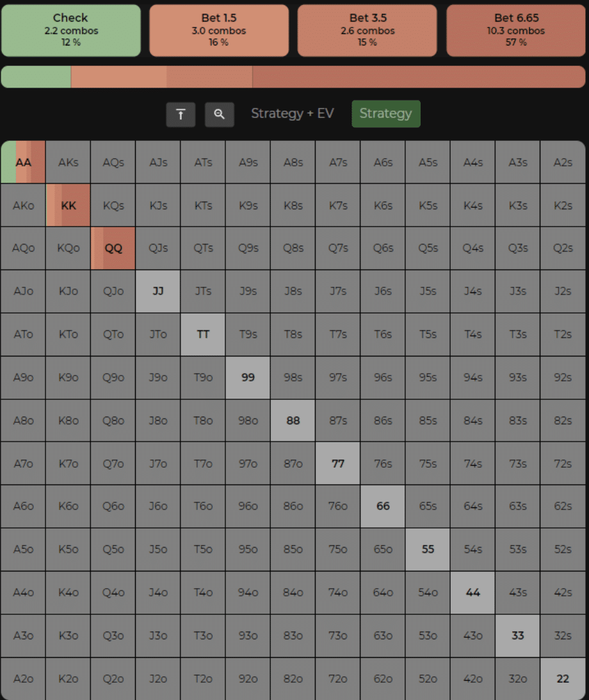
Task: Select the JJ pair cell
Action: tap(158, 291)
